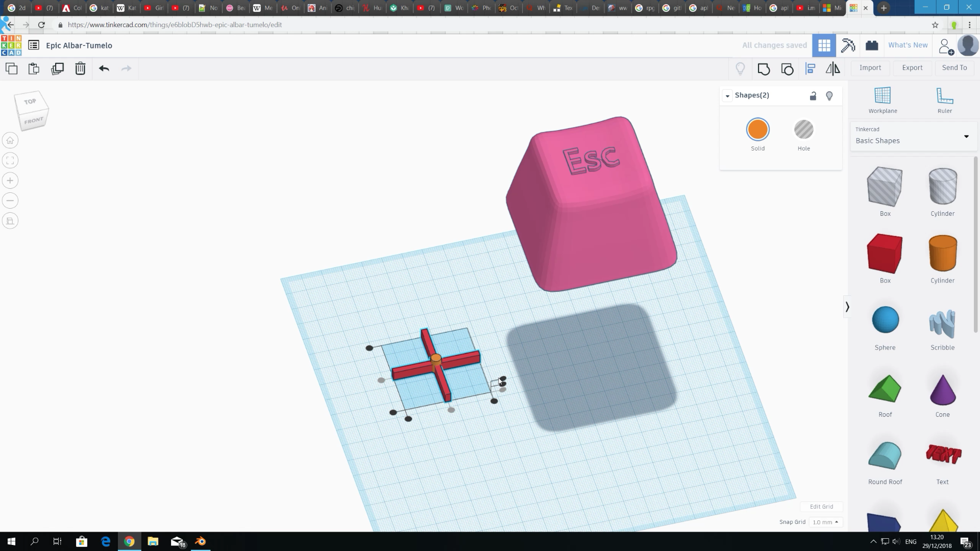Collapse the shapes side panel arrow
This screenshot has width=980, height=551.
pos(847,307)
